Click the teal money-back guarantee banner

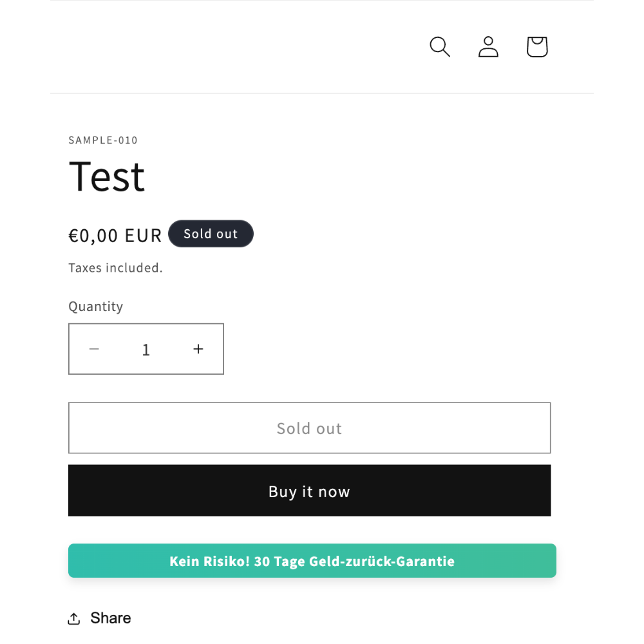pos(312,561)
